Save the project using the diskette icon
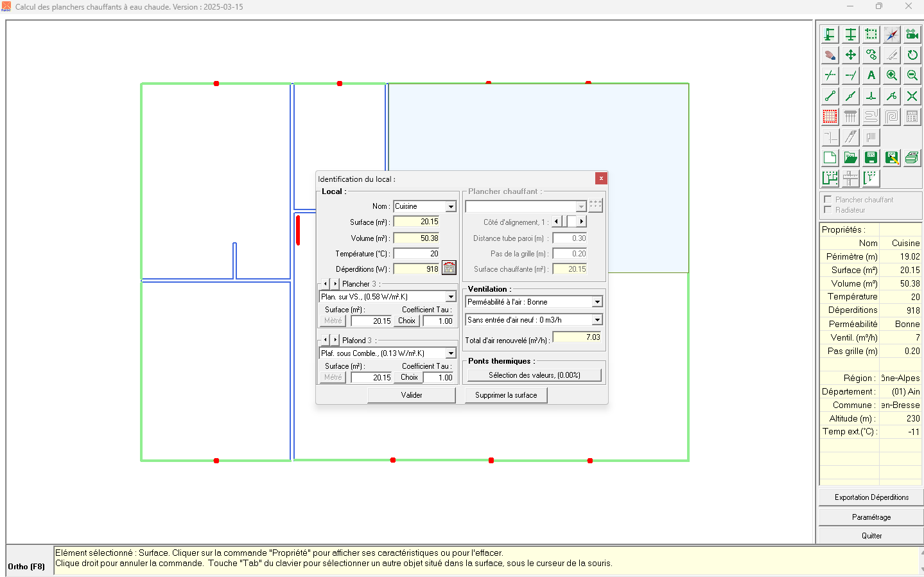Viewport: 924px width, 577px height. tap(871, 157)
